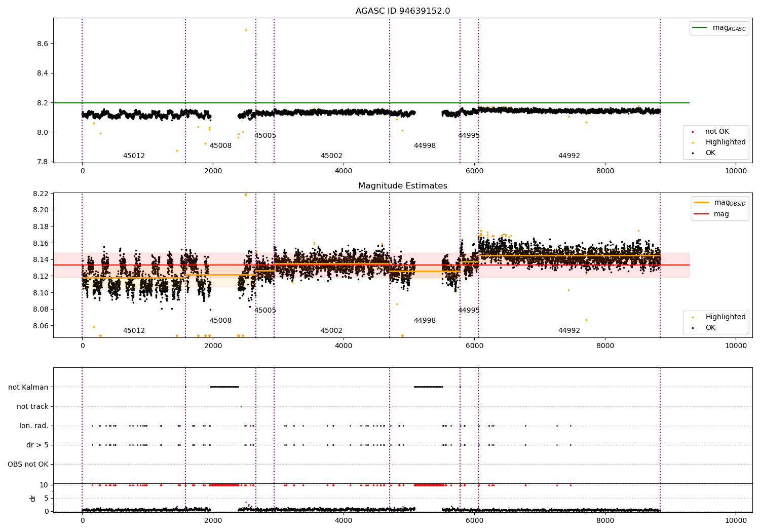
Task: Click the 10 tick on the dr axis
Action: [44, 485]
